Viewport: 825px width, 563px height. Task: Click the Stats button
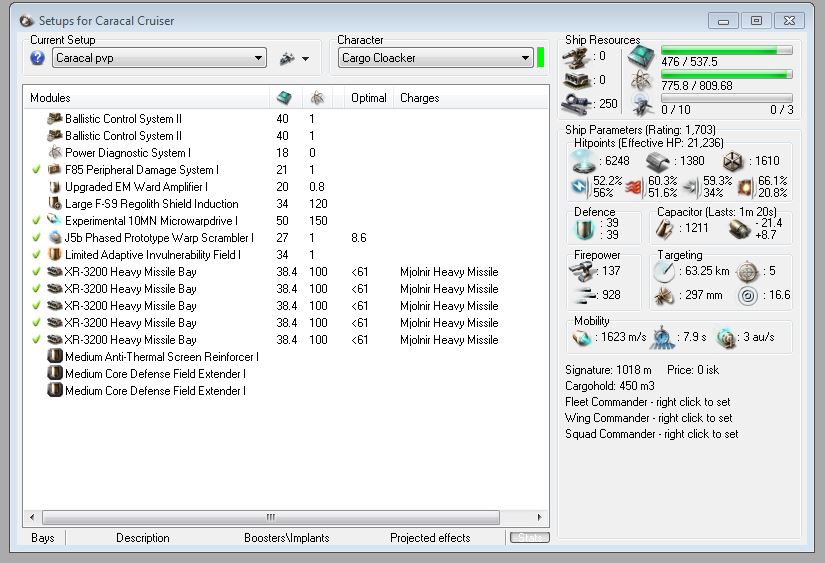tap(529, 537)
